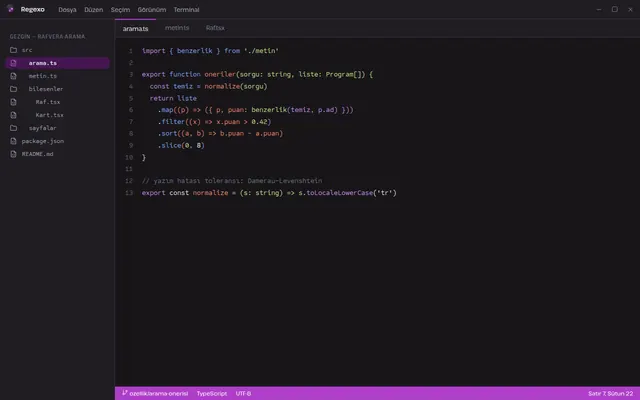Switch to the arama.ts editor tab
640x400 pixels.
[136, 28]
